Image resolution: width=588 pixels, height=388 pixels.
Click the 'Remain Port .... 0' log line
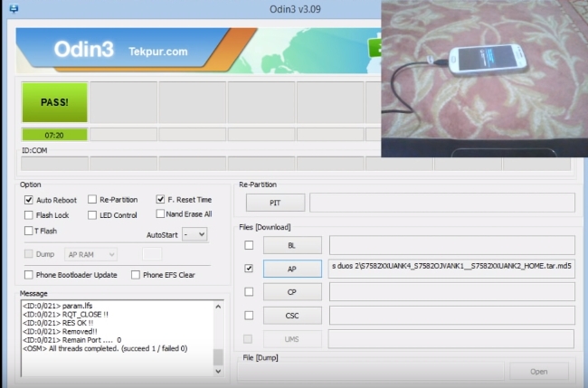tap(72, 340)
